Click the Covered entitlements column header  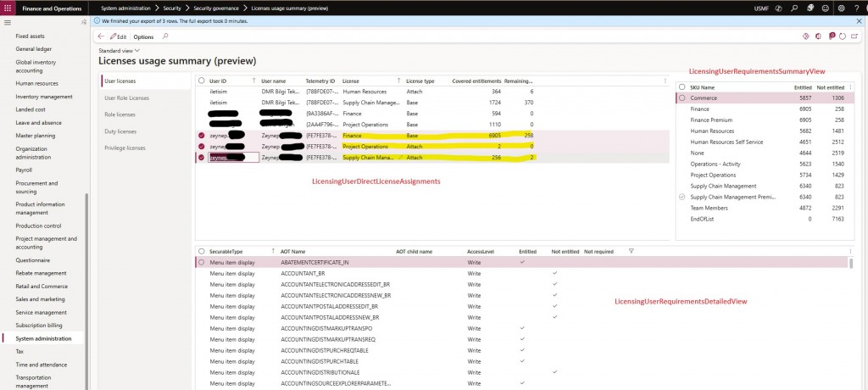(x=476, y=81)
